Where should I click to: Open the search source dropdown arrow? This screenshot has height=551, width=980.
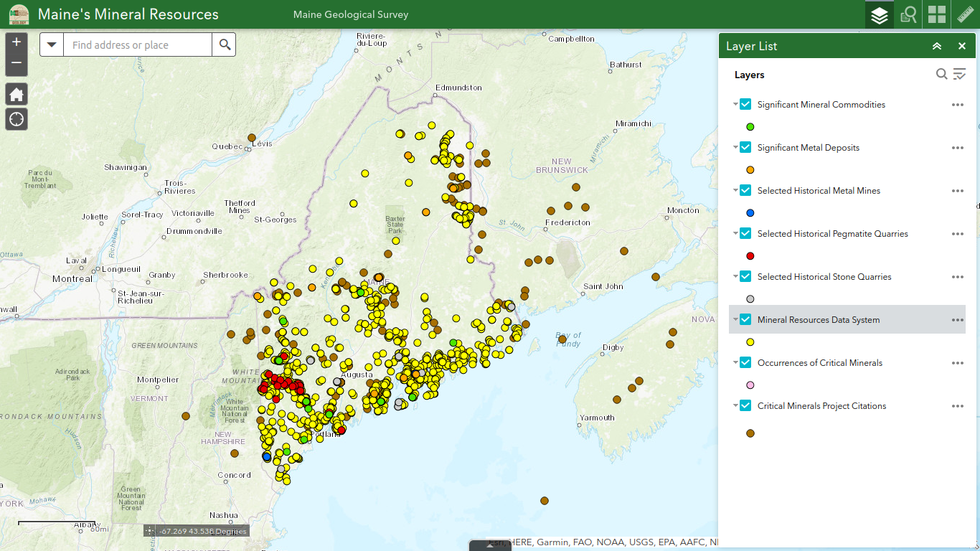click(x=52, y=44)
